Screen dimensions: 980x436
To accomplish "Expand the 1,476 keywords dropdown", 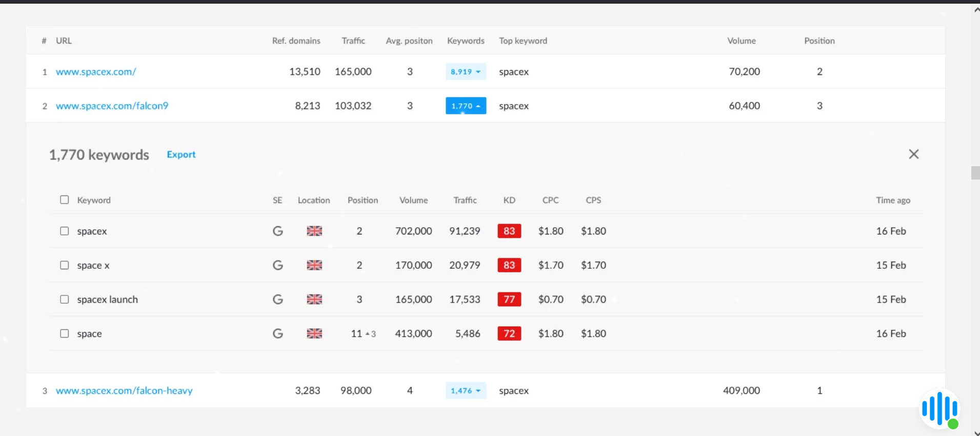I will coord(466,390).
